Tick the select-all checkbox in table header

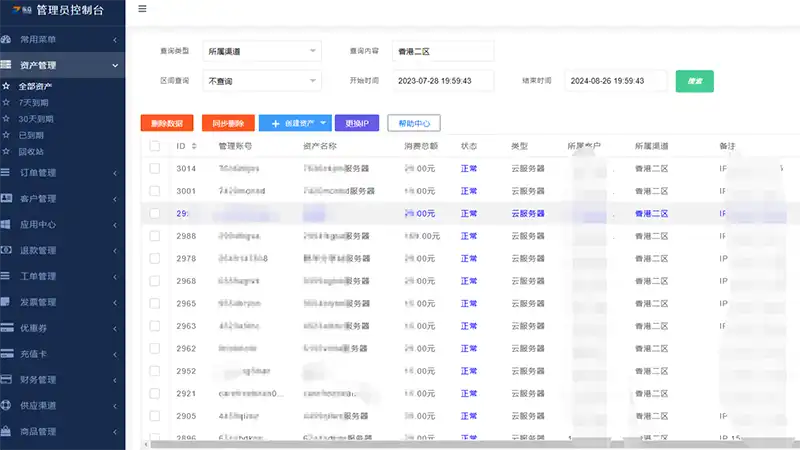point(155,146)
